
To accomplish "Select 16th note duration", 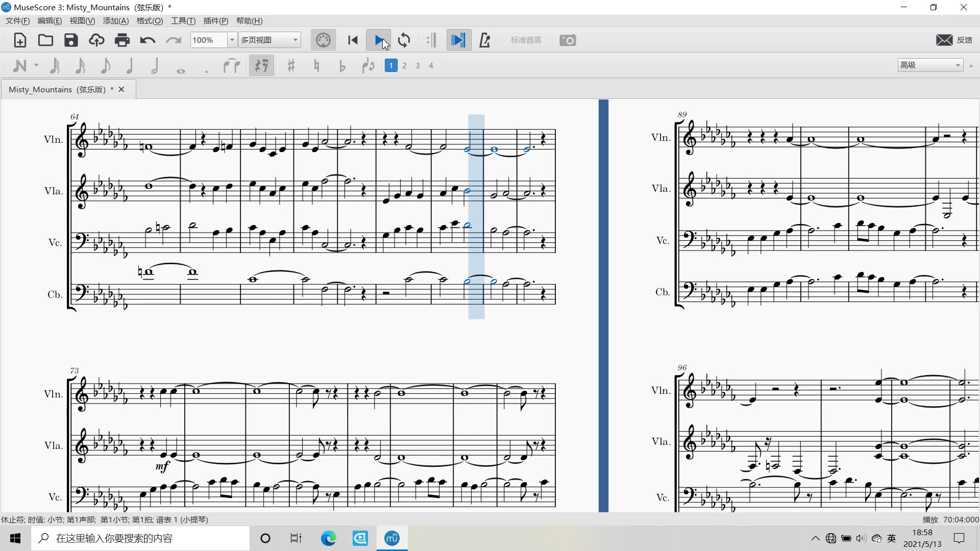I will point(80,65).
